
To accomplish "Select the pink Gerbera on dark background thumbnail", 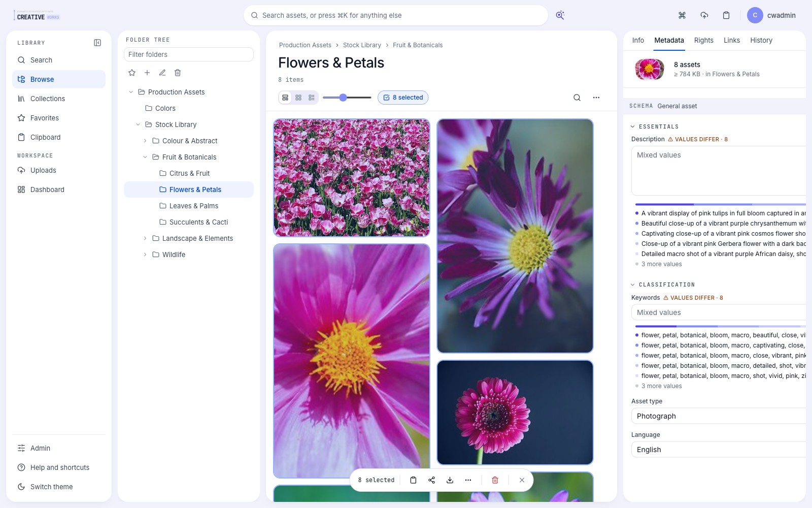I will [515, 412].
